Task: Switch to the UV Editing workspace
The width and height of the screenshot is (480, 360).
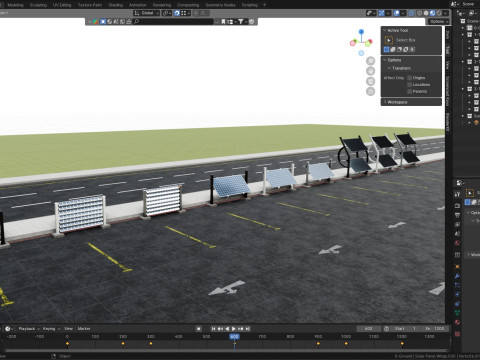Action: [x=62, y=5]
